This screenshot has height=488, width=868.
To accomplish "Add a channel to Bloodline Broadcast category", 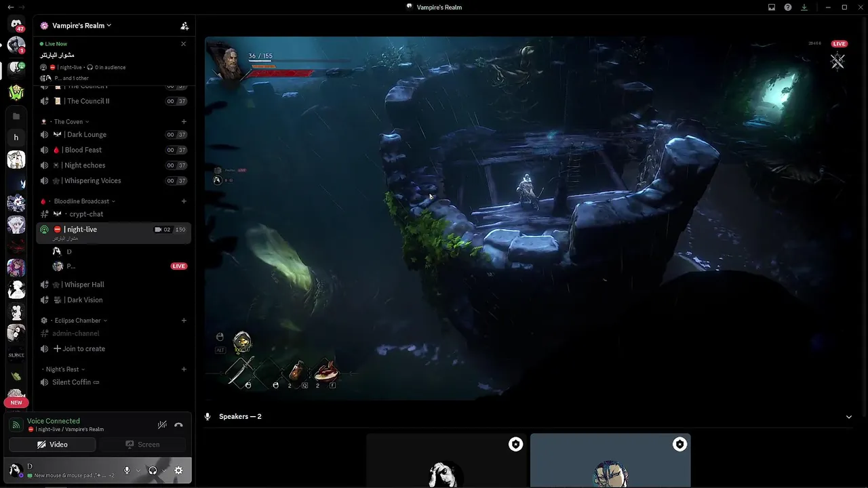I will point(184,201).
